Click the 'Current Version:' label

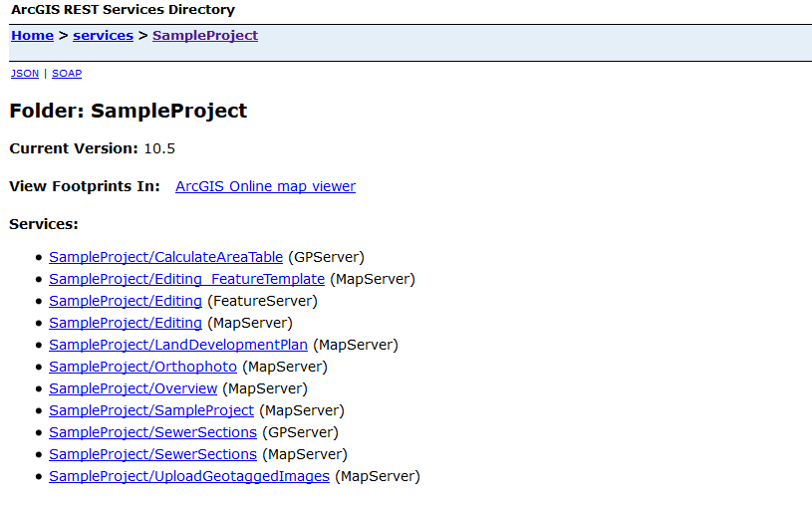[x=74, y=148]
